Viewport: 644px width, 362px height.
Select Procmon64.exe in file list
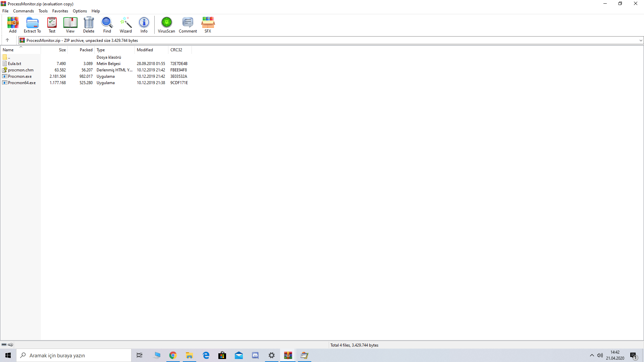tap(21, 83)
